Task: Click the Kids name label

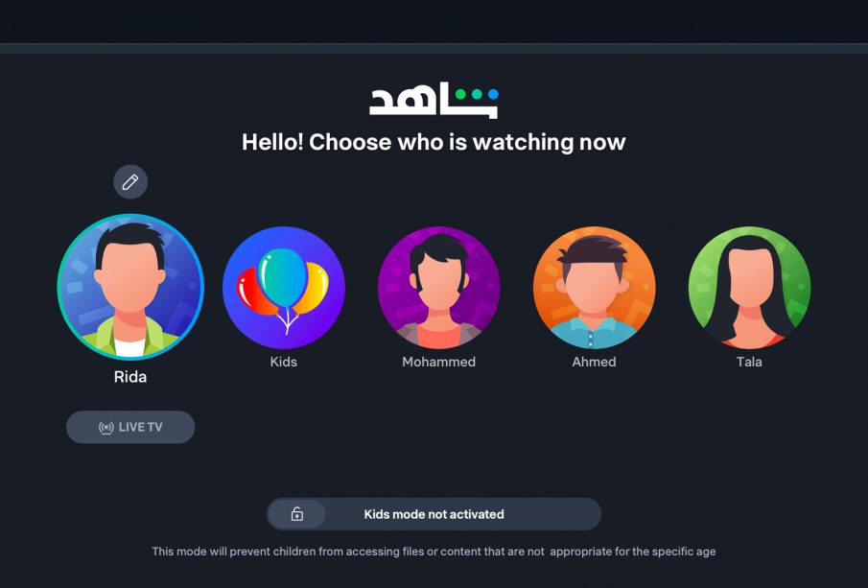Action: point(284,362)
